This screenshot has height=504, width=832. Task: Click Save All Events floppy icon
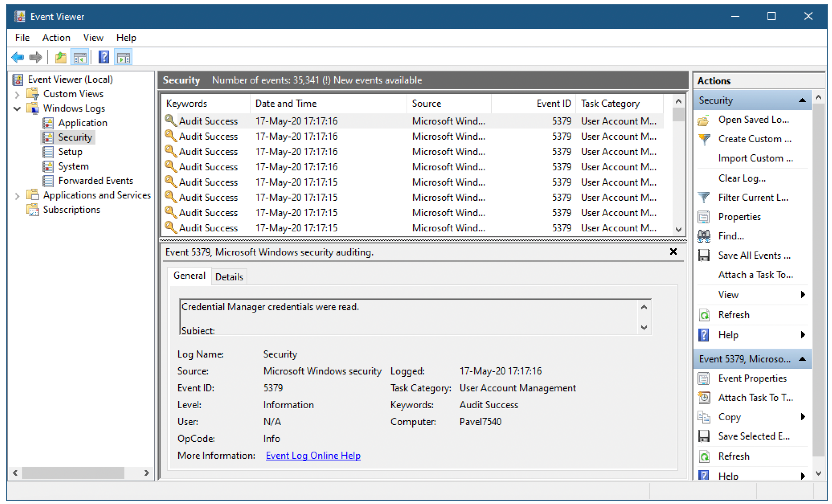tap(704, 256)
